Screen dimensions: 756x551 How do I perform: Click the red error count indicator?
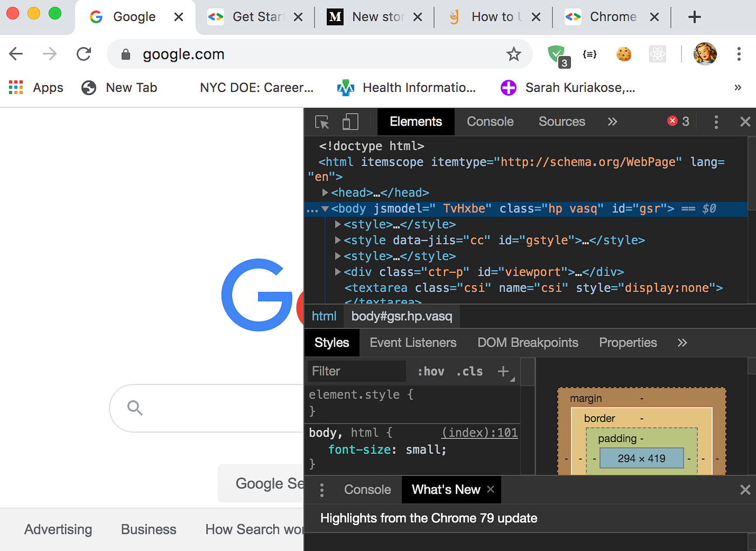point(678,122)
